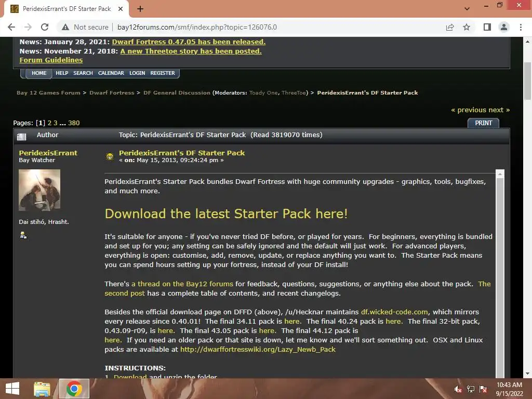The height and width of the screenshot is (399, 532).
Task: Open a new browser tab
Action: [140, 9]
